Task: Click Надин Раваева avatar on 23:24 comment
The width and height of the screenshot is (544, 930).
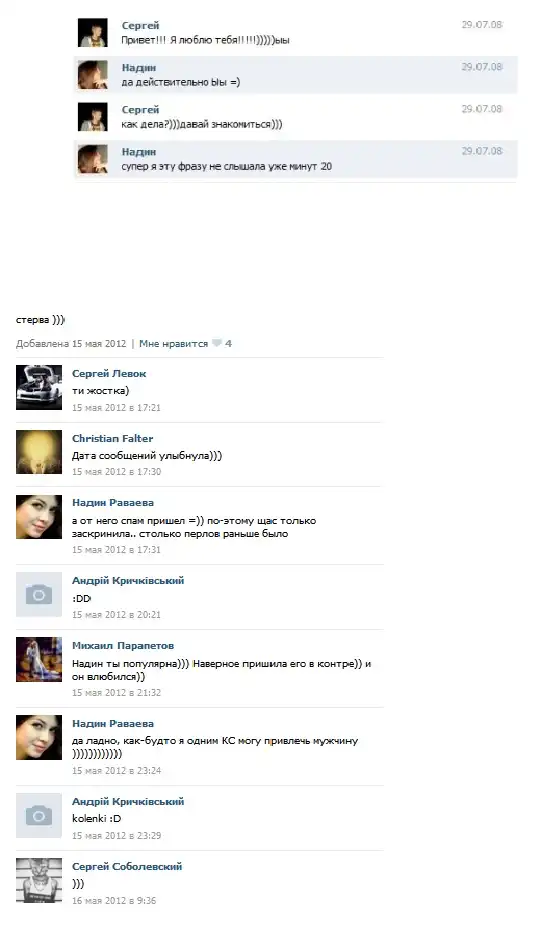Action: click(x=39, y=737)
